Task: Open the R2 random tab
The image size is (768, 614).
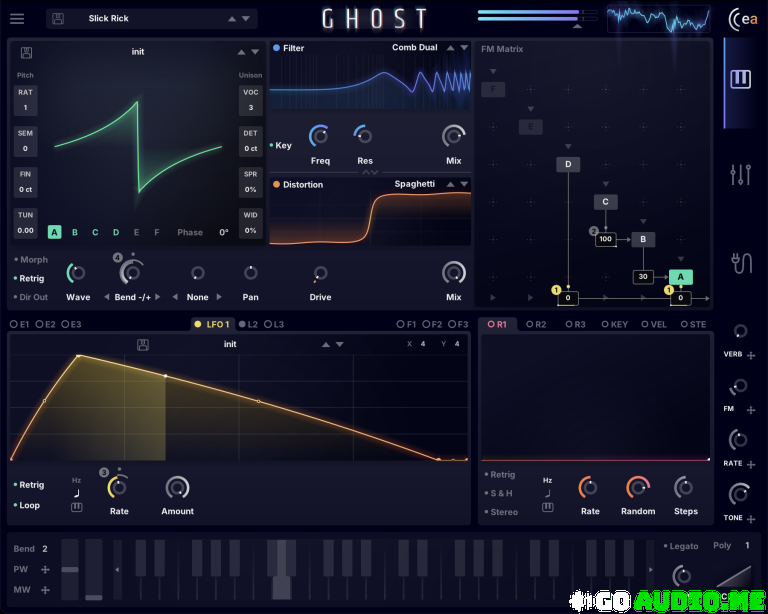Action: coord(536,324)
